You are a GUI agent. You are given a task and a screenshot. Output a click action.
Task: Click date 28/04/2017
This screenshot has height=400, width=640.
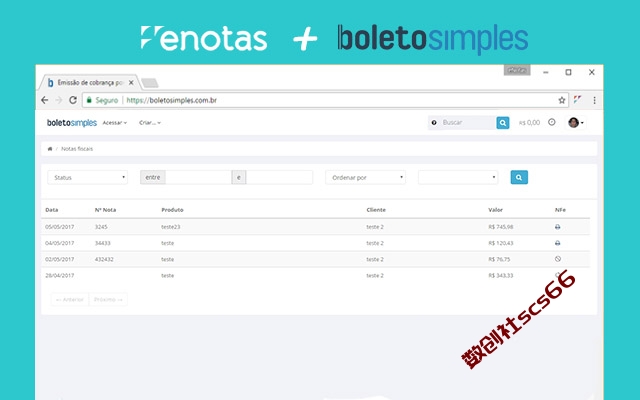point(60,276)
